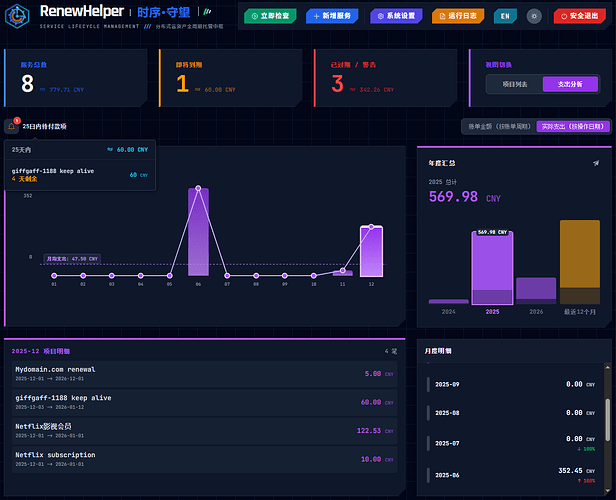
Task: Click the 安全退出 logout button
Action: [x=580, y=16]
